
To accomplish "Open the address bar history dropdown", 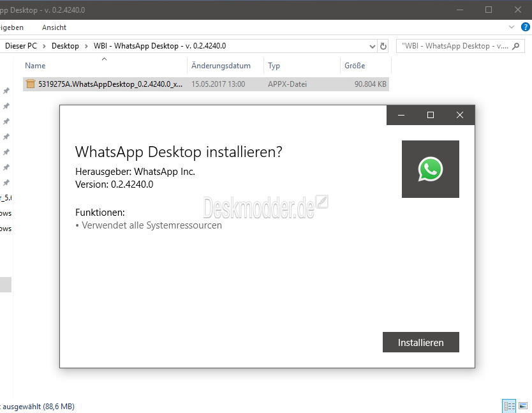I will tap(372, 46).
